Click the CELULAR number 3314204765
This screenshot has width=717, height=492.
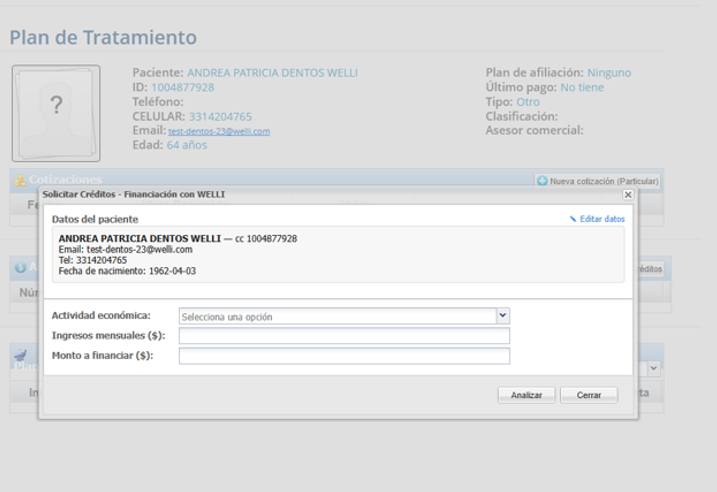coord(220,117)
